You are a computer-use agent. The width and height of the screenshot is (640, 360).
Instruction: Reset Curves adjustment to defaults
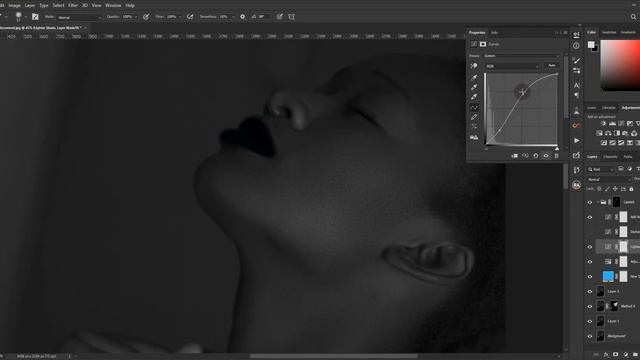(x=536, y=156)
